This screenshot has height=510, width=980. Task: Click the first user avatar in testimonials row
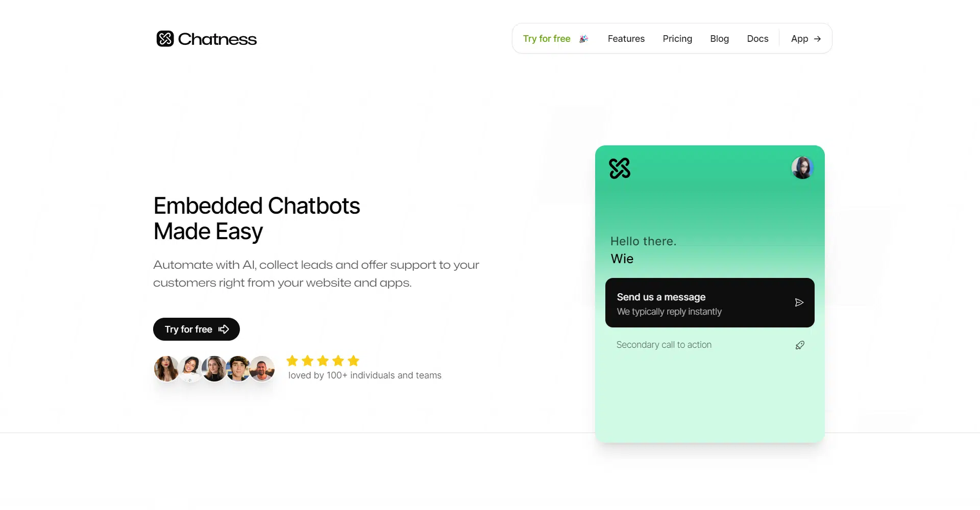(x=166, y=369)
